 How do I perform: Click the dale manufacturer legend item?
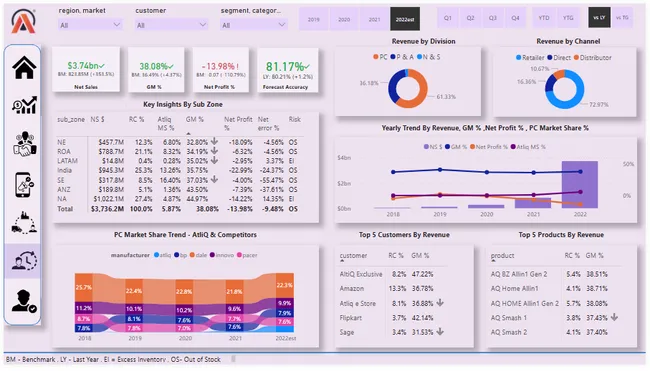[199, 255]
